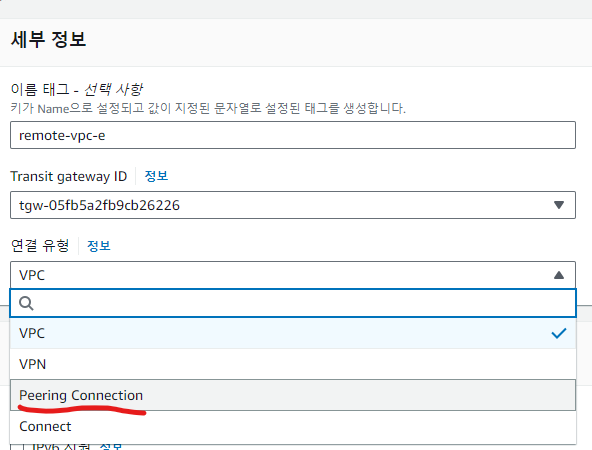Click the checkmark beside selected VPC
This screenshot has height=450, width=592.
pyautogui.click(x=559, y=333)
